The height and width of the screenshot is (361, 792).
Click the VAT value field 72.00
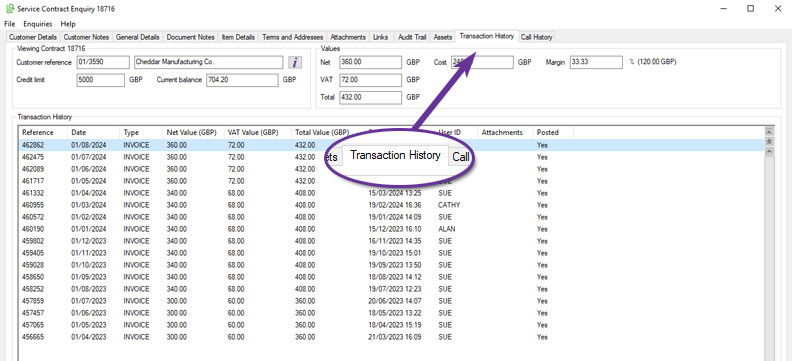pyautogui.click(x=370, y=80)
